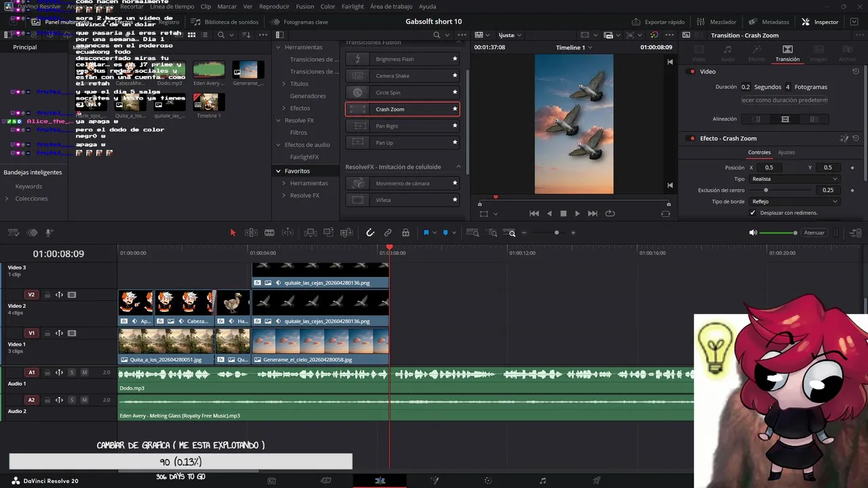Toggle position lock padlock in timeline toolbar
Image resolution: width=868 pixels, height=488 pixels.
tap(406, 232)
